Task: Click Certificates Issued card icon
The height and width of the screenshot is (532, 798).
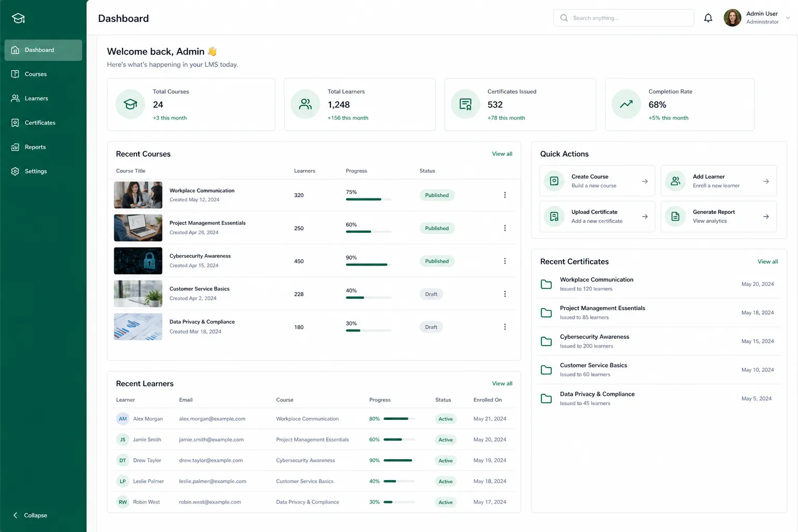Action: pos(465,104)
